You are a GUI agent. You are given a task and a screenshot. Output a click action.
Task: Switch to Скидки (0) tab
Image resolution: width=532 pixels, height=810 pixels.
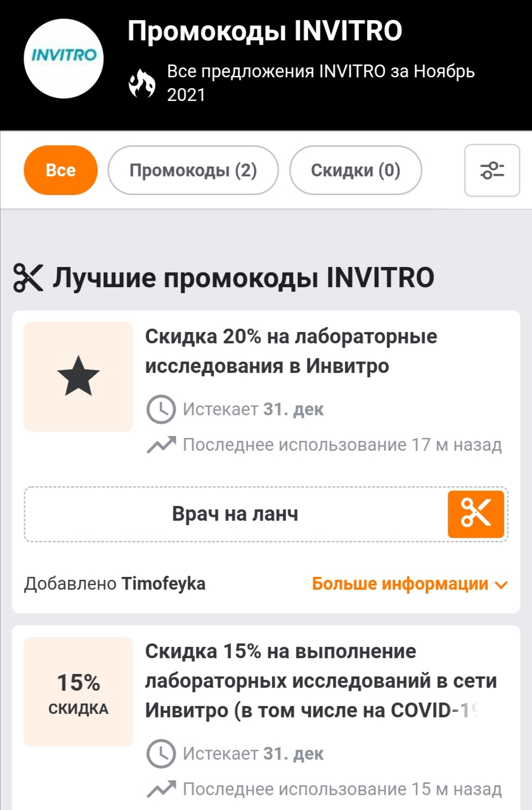356,170
